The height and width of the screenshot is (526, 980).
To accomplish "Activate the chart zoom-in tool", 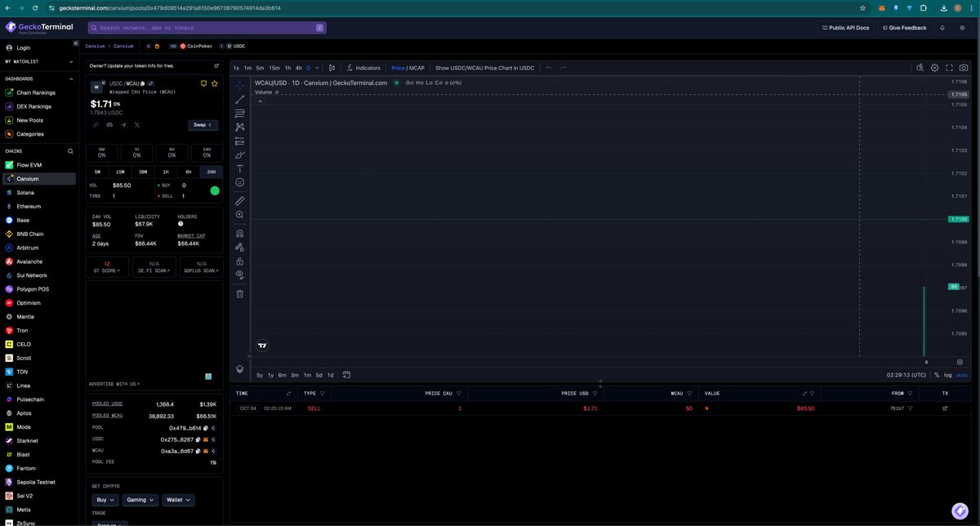I will click(x=240, y=215).
